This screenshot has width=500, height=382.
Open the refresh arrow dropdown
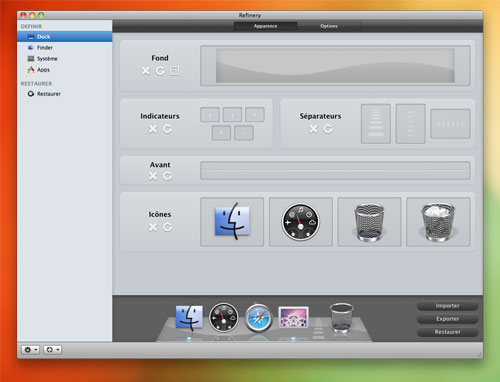52,350
